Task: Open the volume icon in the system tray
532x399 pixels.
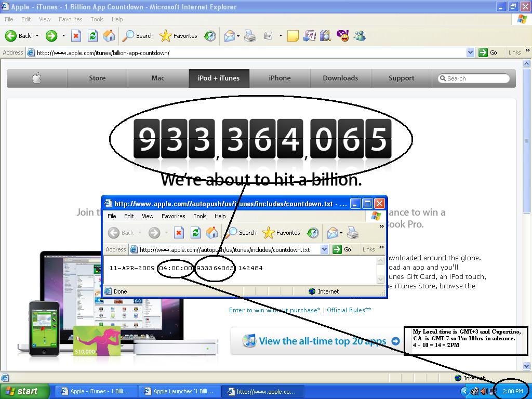Action: click(484, 391)
